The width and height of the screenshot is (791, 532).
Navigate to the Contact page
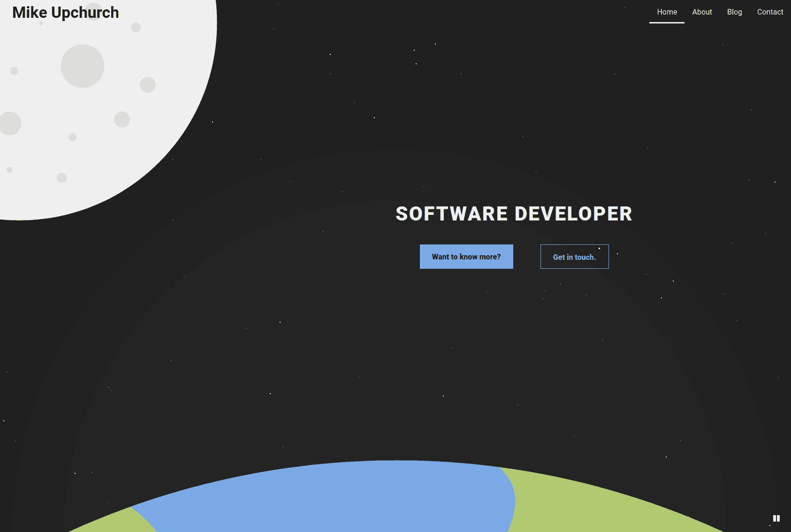click(770, 12)
